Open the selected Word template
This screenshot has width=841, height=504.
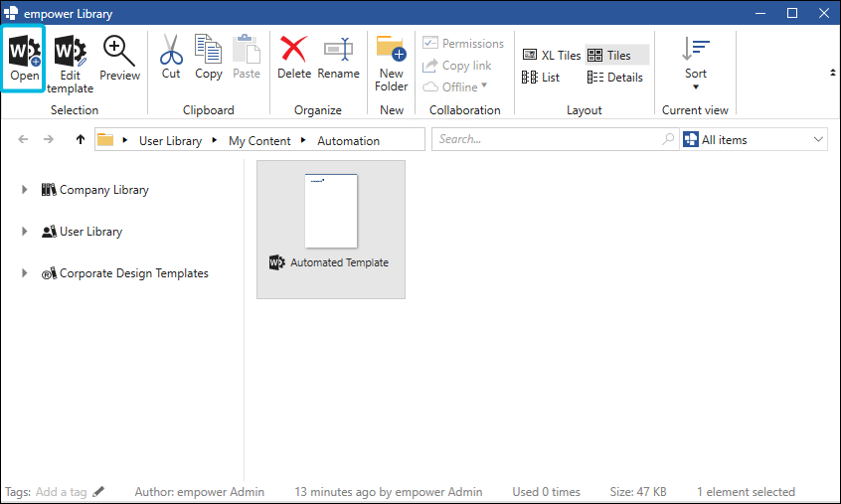24,59
